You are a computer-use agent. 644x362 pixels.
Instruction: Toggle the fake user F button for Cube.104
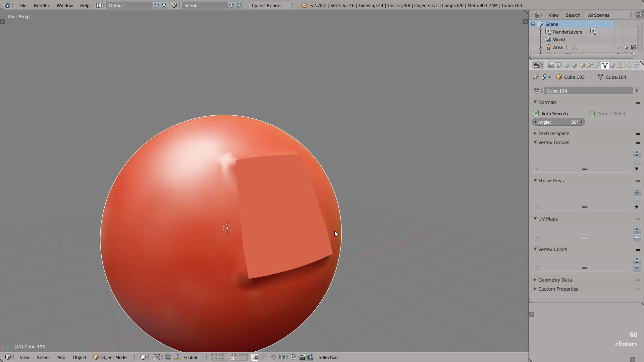637,91
